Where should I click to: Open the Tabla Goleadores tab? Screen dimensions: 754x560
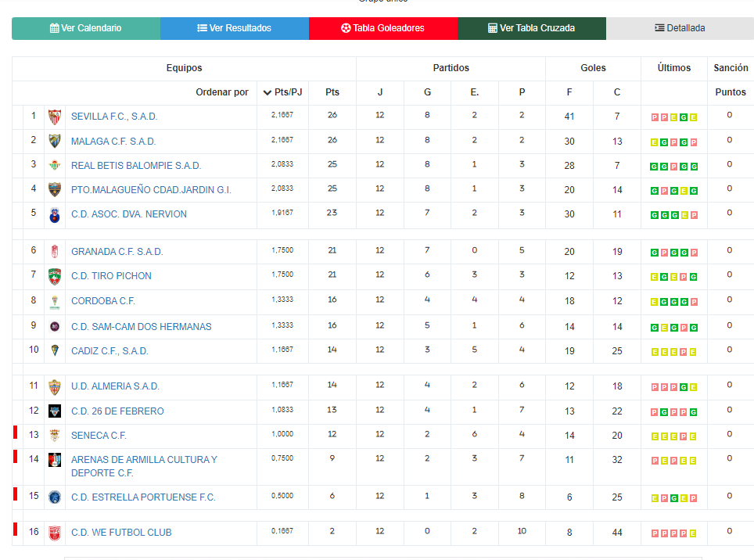pos(383,28)
